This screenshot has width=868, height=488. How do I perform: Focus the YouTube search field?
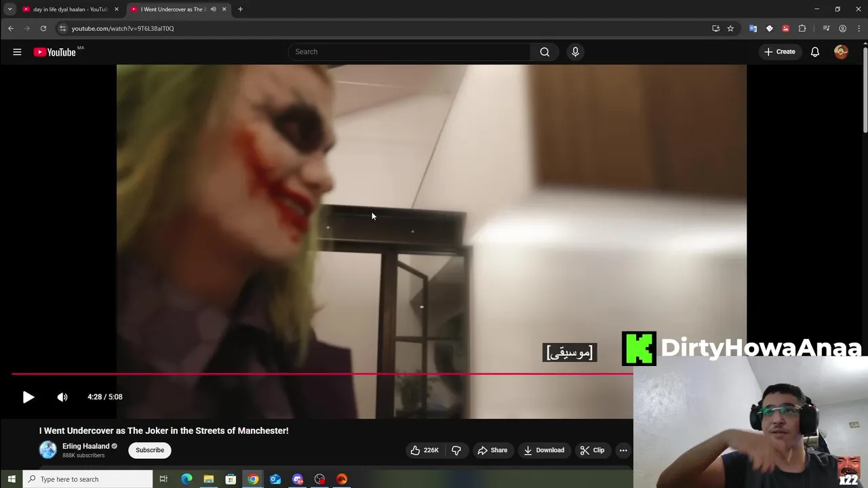[410, 52]
